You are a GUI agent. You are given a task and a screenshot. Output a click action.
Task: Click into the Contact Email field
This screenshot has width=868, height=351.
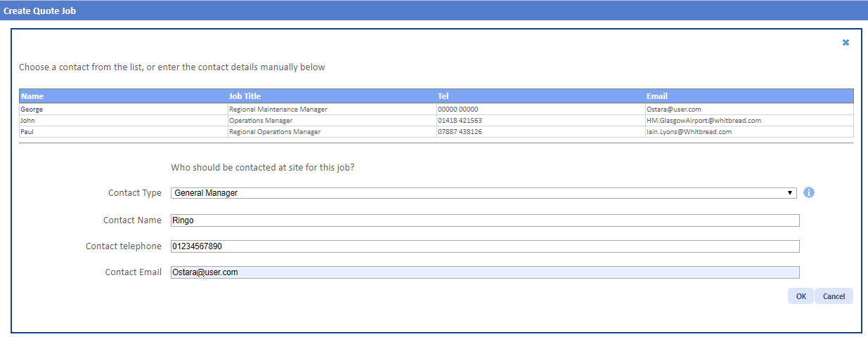pos(485,272)
